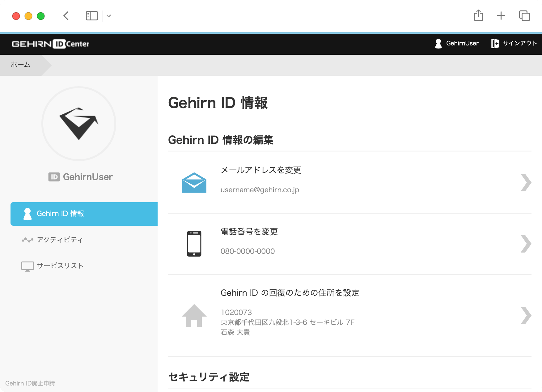Click the blue envelope mail icon
542x392 pixels.
coord(194,183)
